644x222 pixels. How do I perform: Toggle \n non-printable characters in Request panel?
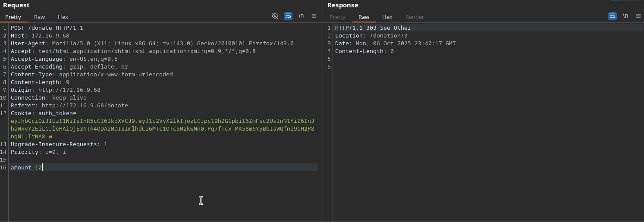click(301, 16)
